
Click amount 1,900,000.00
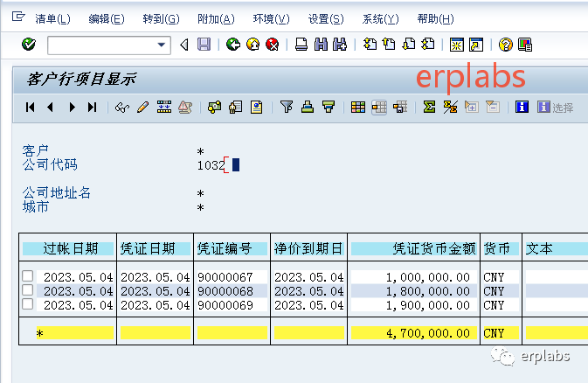coord(428,305)
